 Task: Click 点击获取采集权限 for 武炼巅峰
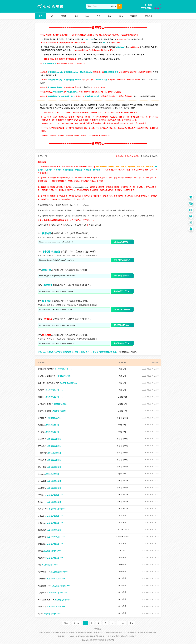point(54,558)
